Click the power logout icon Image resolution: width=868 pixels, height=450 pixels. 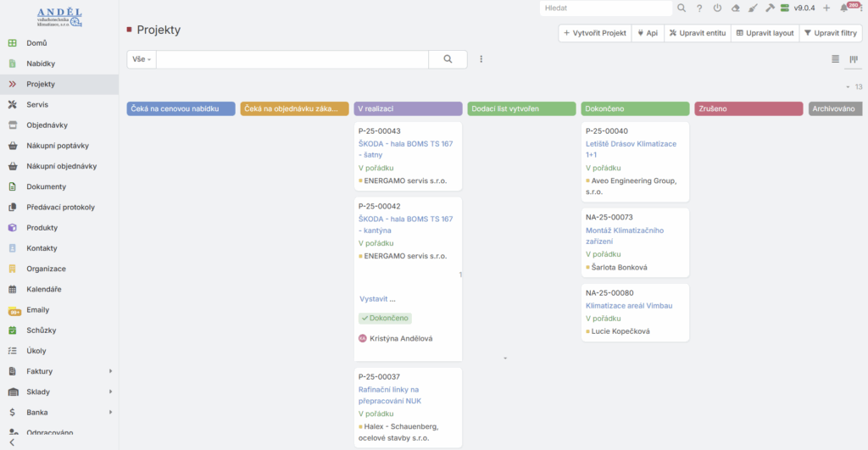click(x=717, y=8)
